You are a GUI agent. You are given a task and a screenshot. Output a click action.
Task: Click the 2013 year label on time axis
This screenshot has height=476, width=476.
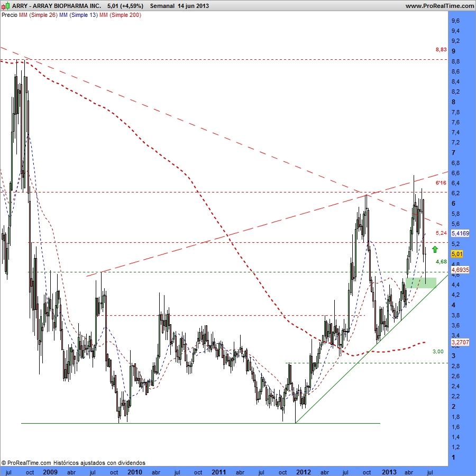(x=389, y=471)
